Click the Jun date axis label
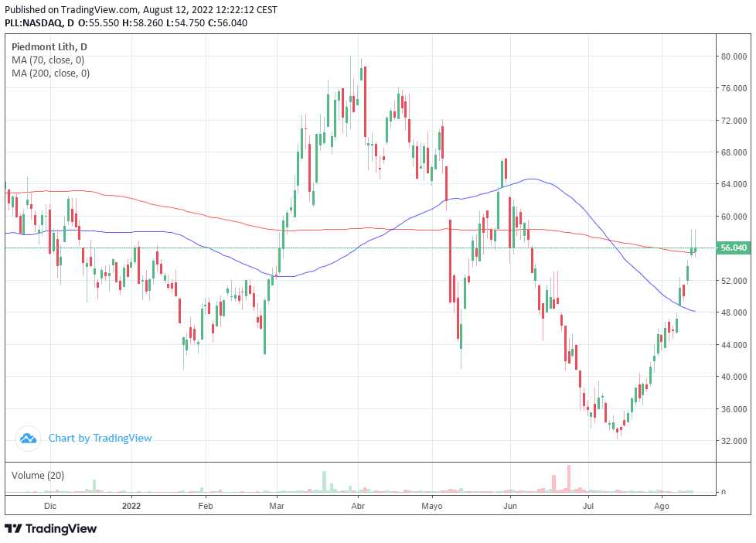The width and height of the screenshot is (756, 543). pos(510,506)
